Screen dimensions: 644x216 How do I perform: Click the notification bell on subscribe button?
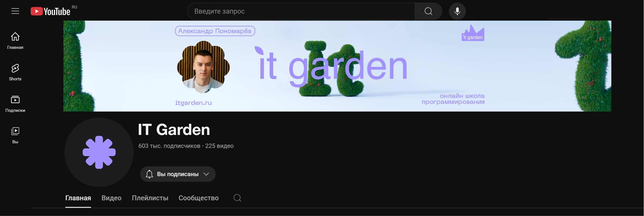pyautogui.click(x=149, y=174)
